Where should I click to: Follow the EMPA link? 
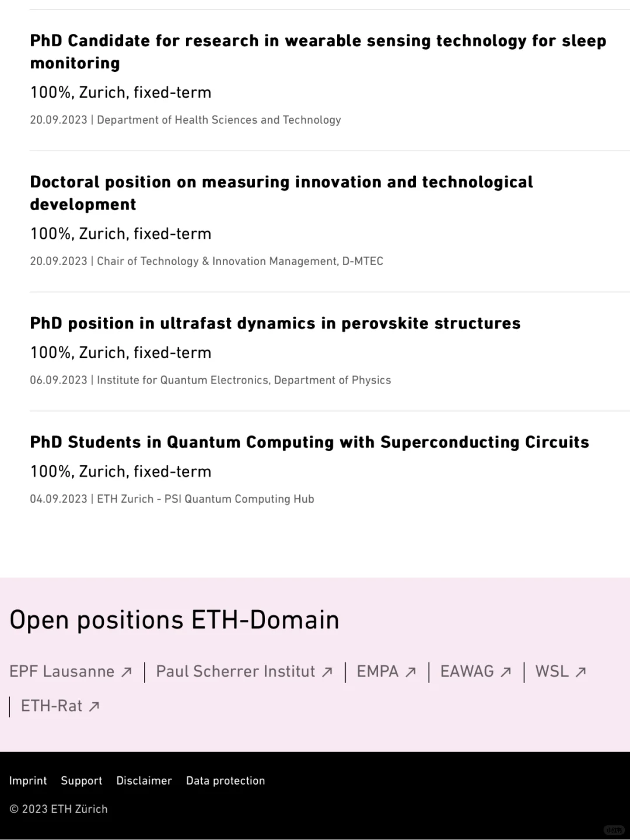[377, 671]
